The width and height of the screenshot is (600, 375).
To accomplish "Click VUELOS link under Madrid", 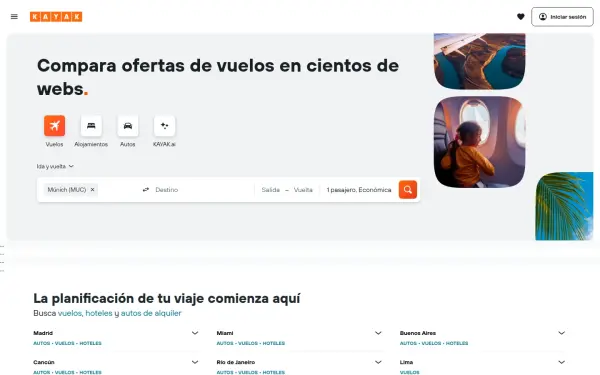I will pos(65,343).
